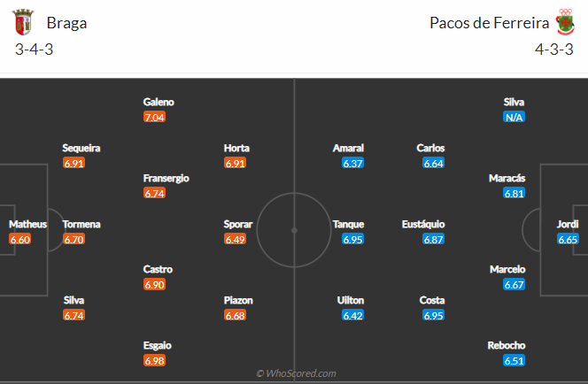Open the Pacos de Ferreira team link

(489, 23)
